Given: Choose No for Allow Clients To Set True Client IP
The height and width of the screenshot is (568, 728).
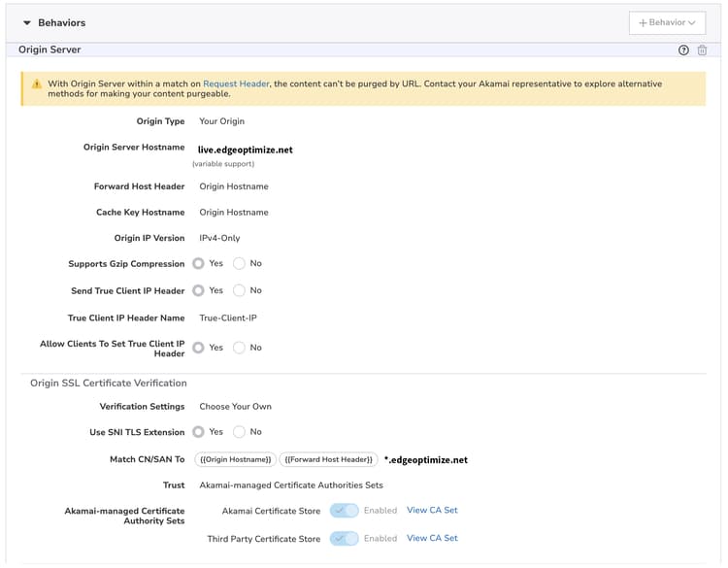Looking at the screenshot, I should (x=239, y=348).
